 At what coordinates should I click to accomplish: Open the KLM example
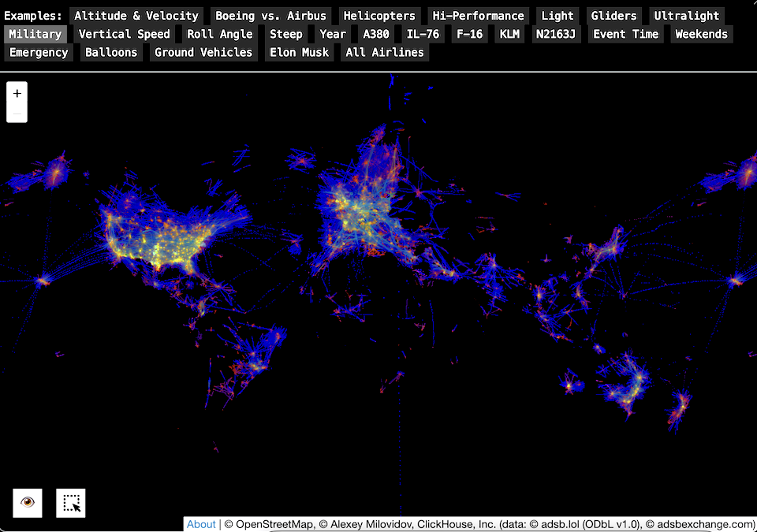coord(509,34)
